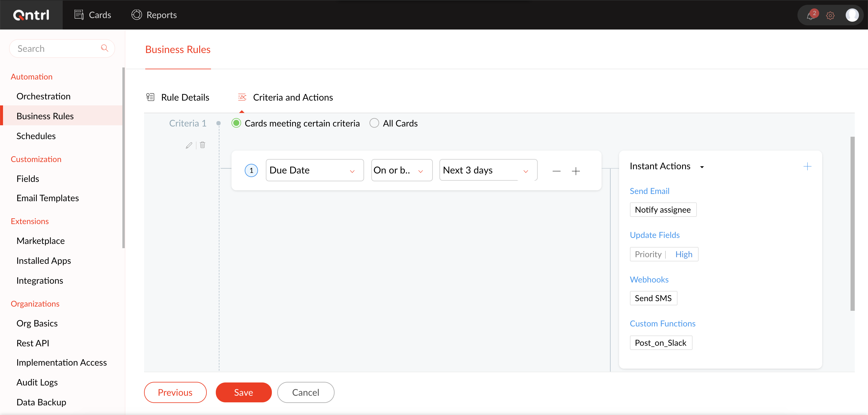The image size is (868, 415).
Task: Open the Due Date field dropdown
Action: [x=315, y=170]
